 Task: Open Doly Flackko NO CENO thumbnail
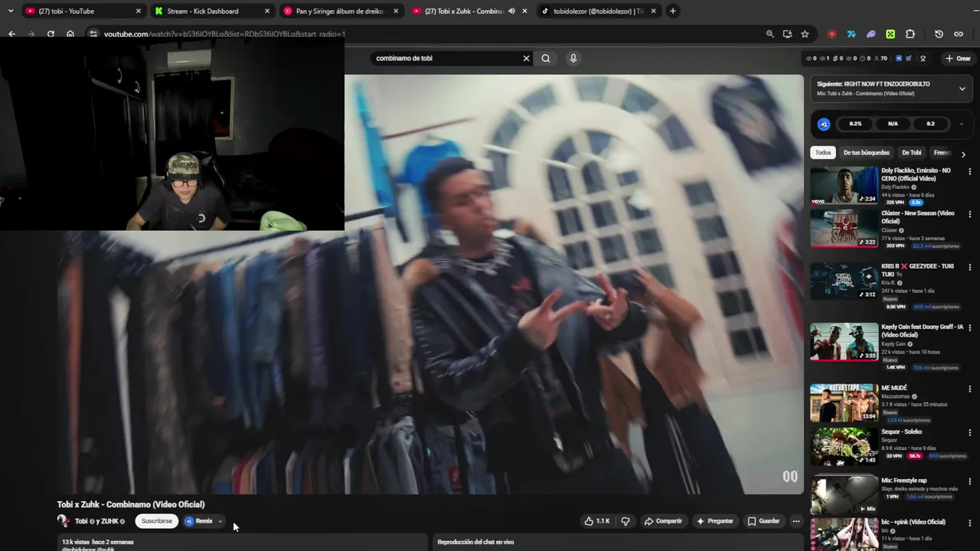coord(844,185)
